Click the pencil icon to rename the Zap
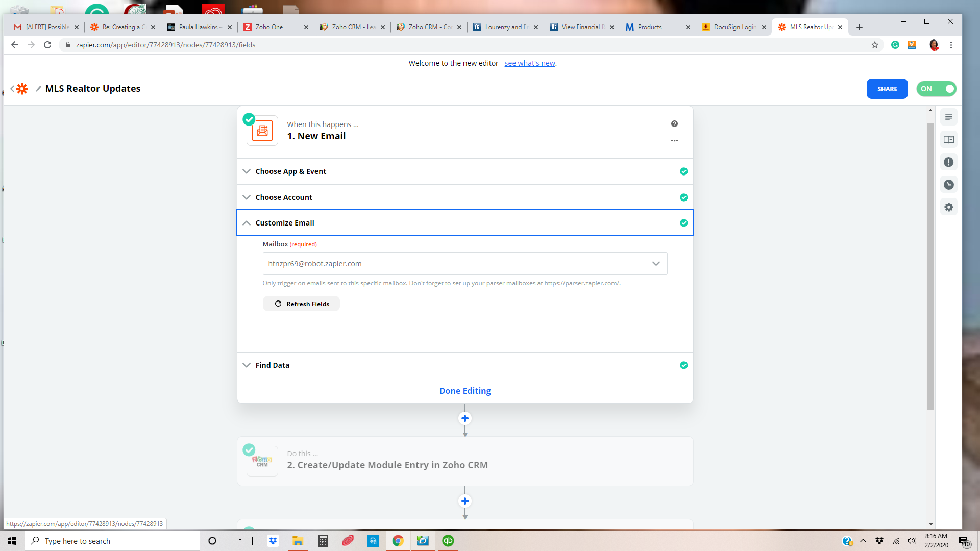Image resolution: width=980 pixels, height=551 pixels. tap(38, 89)
